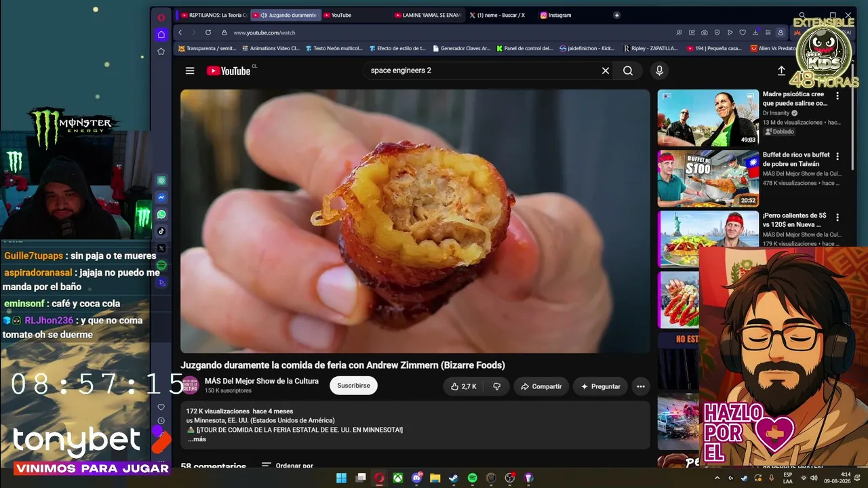Switch to LAMINE YAMAL SE ENAM tab
Screen dimensions: 868x488
tap(427, 15)
